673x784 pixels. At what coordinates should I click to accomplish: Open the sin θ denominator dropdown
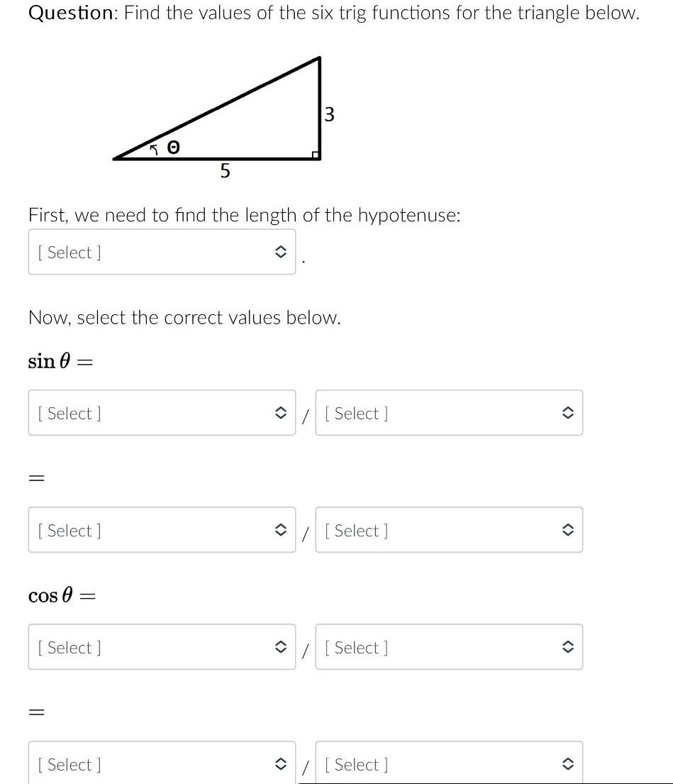pos(449,412)
